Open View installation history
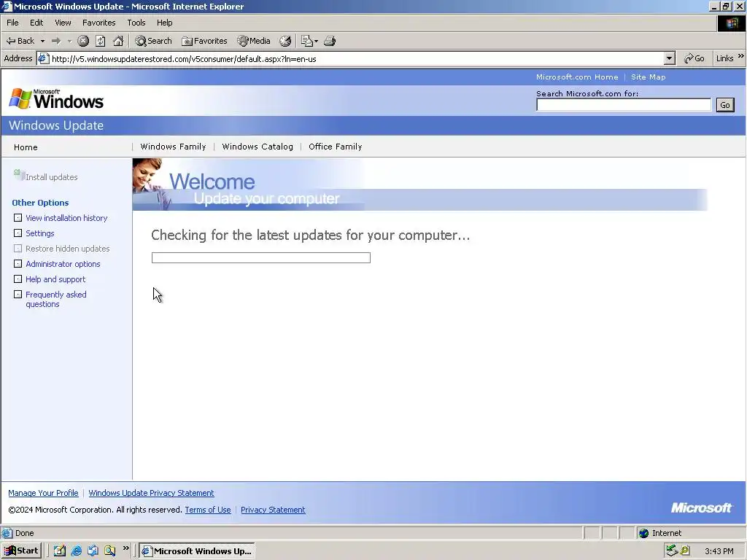Screen dimensions: 747x560 pyautogui.click(x=66, y=218)
